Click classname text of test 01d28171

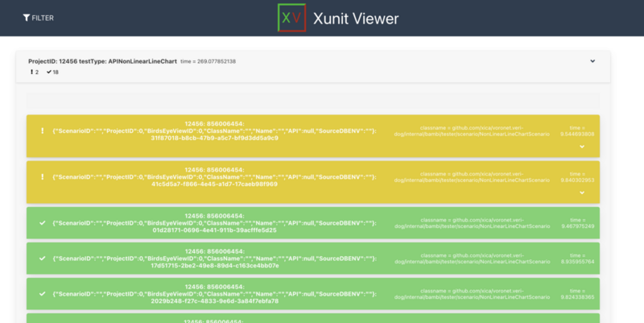[472, 223]
